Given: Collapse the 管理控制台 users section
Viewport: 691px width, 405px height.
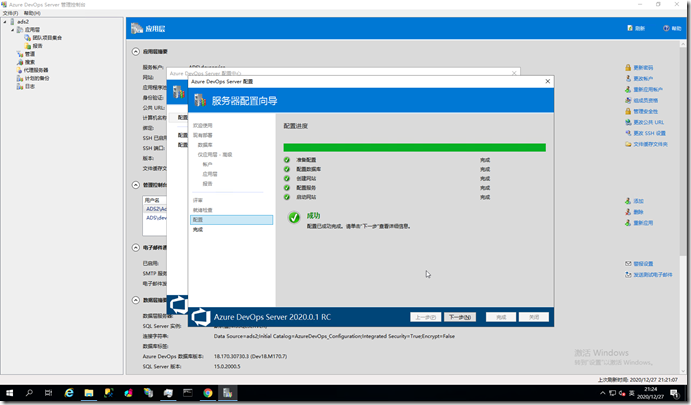Looking at the screenshot, I should pyautogui.click(x=136, y=185).
